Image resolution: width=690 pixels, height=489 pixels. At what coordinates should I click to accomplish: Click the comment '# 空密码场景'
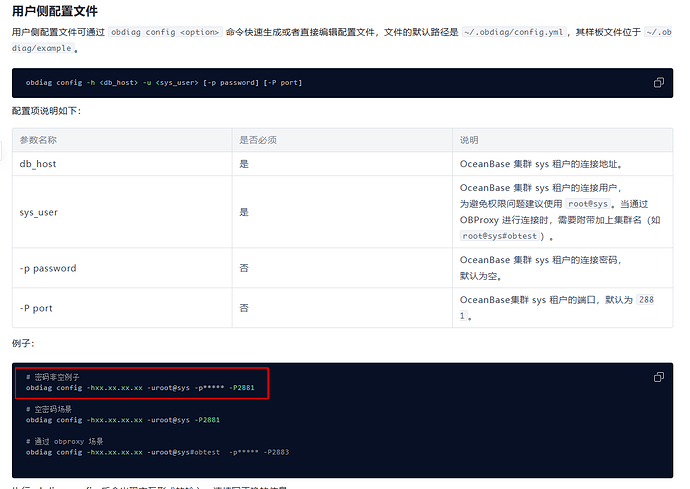click(48, 409)
